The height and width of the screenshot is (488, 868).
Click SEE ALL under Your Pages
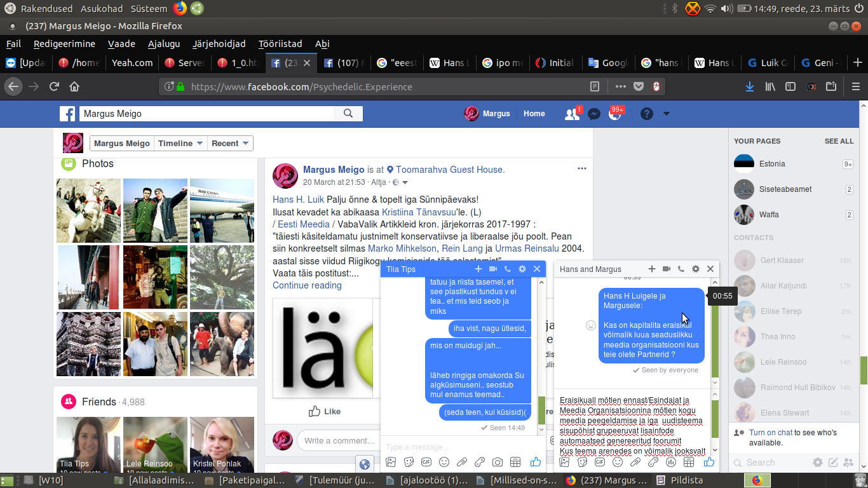click(x=839, y=141)
